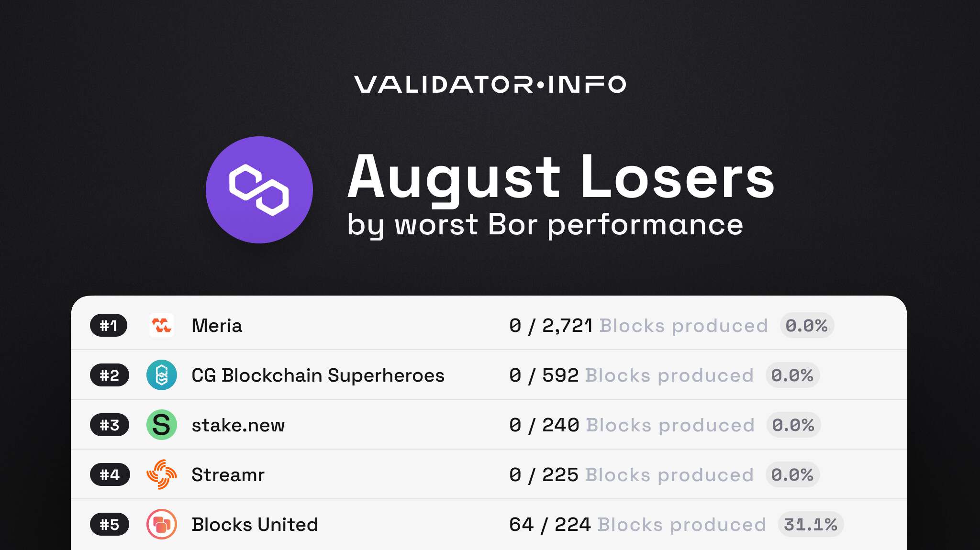Select the #3 rank badge
980x550 pixels.
click(x=109, y=425)
